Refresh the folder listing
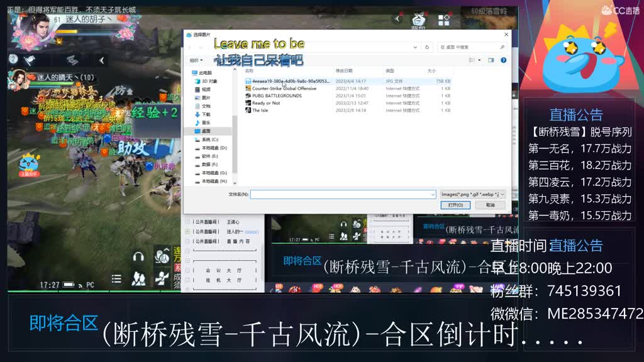 [x=427, y=47]
